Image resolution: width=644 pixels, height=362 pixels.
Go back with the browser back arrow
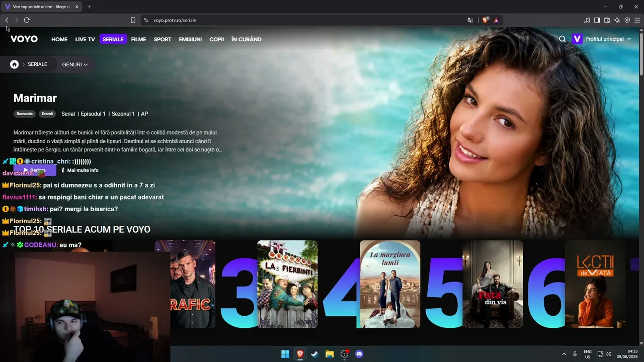7,20
